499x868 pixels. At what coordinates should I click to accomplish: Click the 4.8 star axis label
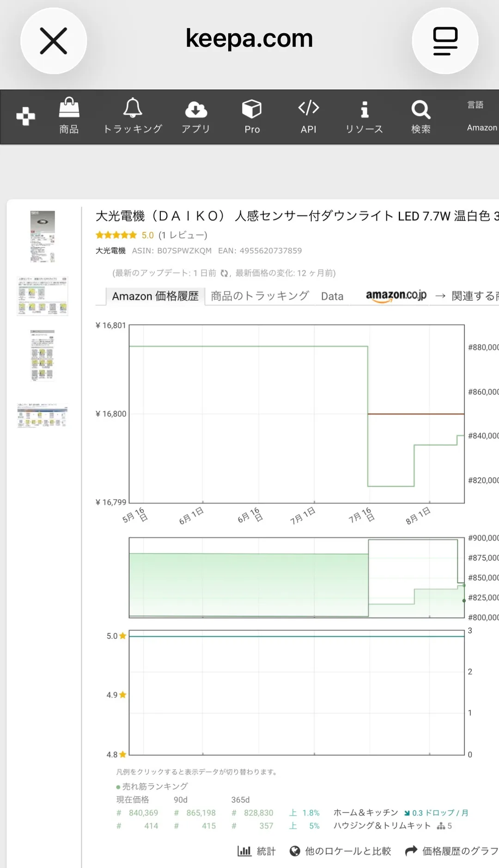[116, 754]
